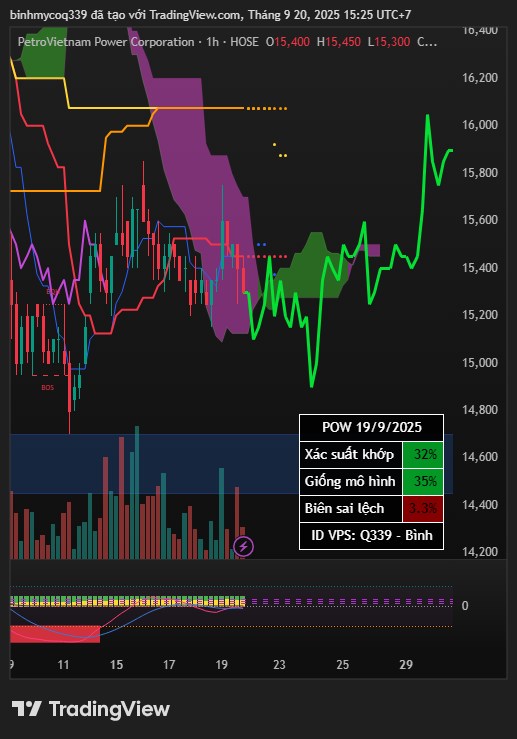Click the 15,000 price axis label
This screenshot has width=517, height=739.
click(480, 362)
